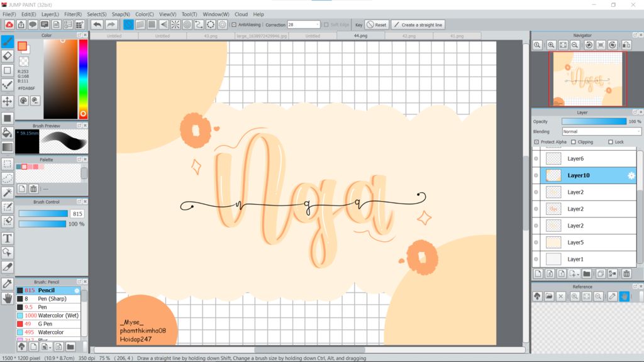
Task: Enable the Clipping checkbox
Action: tap(574, 142)
